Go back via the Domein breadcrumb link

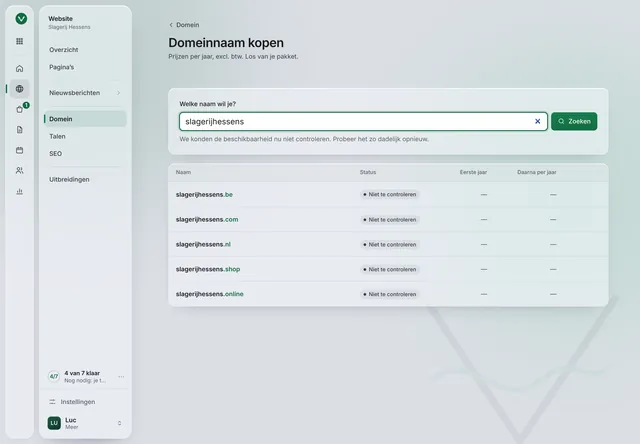click(x=184, y=25)
